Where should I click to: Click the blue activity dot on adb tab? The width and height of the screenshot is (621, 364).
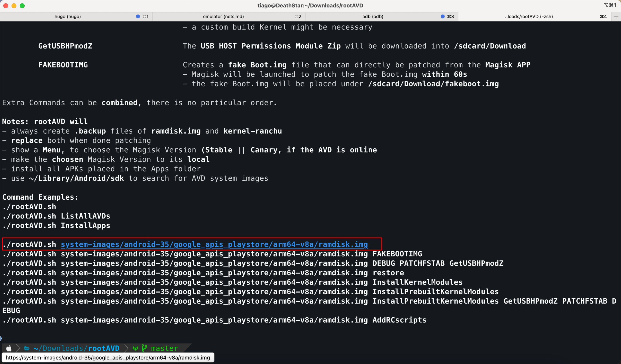443,16
